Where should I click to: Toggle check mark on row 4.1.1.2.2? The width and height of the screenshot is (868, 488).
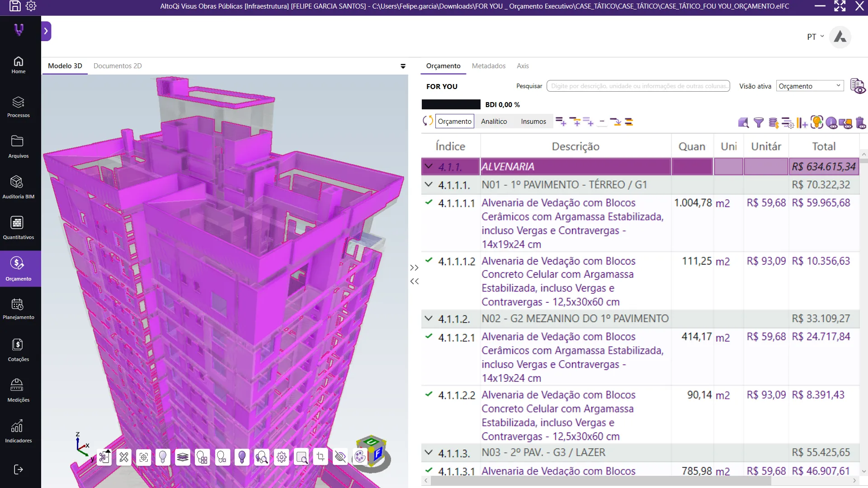429,394
